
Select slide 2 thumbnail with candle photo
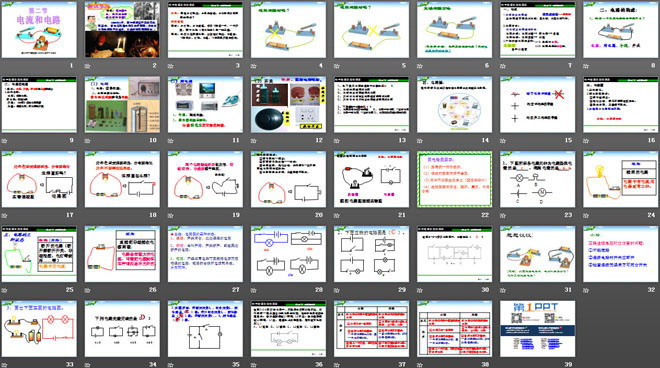122,30
